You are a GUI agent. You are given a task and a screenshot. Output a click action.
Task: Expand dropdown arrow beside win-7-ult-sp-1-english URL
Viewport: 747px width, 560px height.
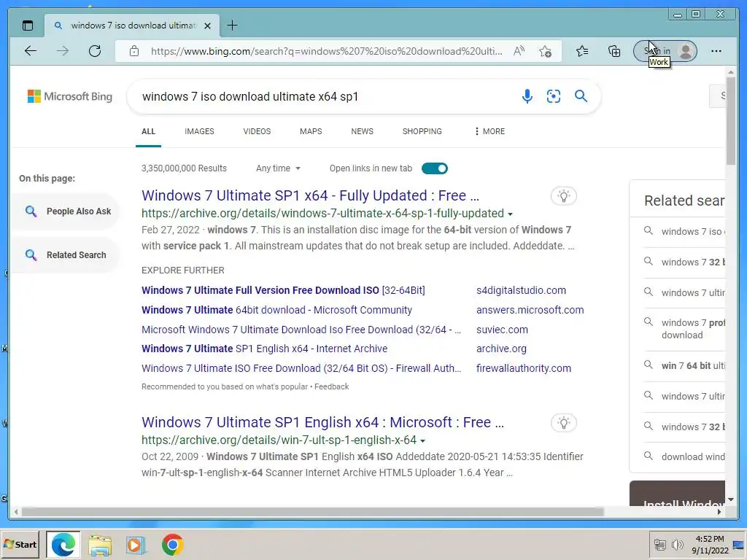click(x=422, y=441)
